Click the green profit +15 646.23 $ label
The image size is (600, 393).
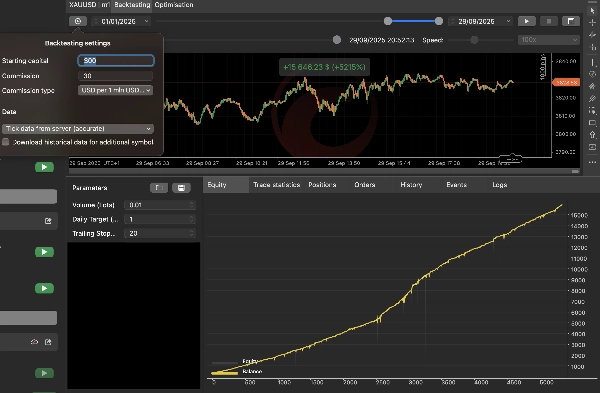324,67
